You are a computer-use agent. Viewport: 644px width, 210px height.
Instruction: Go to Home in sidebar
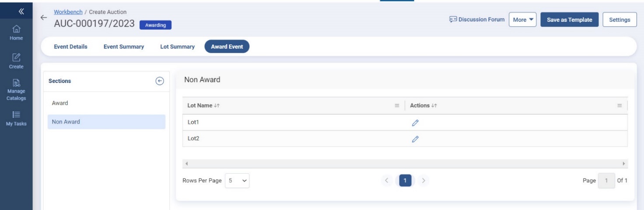(16, 32)
